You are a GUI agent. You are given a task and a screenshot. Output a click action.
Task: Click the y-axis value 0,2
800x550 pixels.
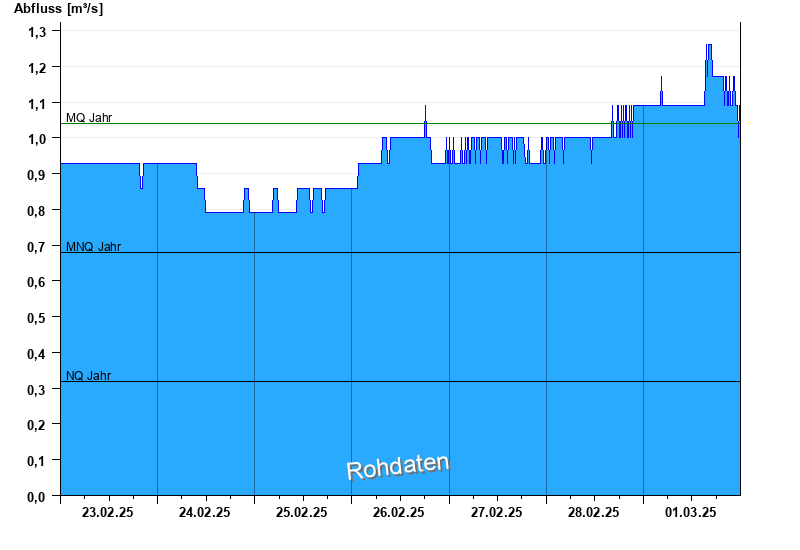37,425
